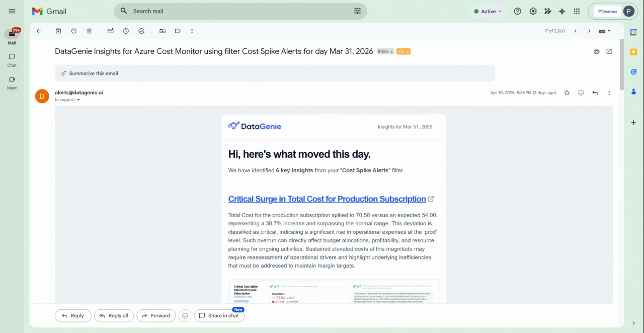Click the Gmail logo
Viewport: 644px width, 333px height.
point(49,11)
